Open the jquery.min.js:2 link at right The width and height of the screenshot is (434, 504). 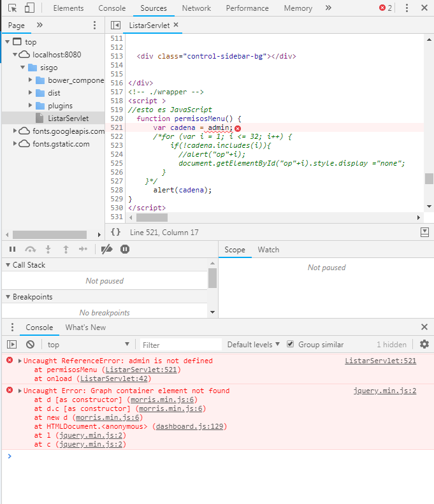point(385,391)
